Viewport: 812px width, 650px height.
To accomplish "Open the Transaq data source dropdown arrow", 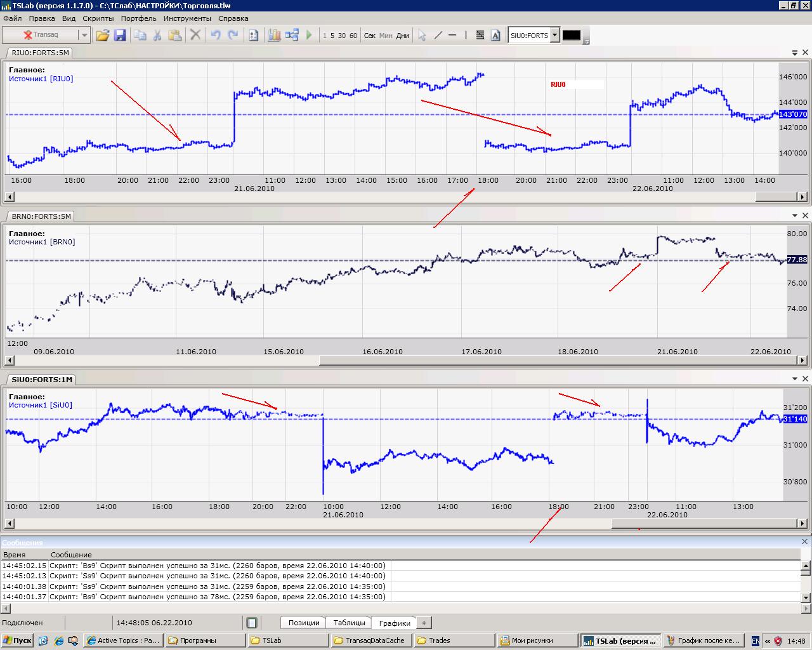I will click(84, 36).
